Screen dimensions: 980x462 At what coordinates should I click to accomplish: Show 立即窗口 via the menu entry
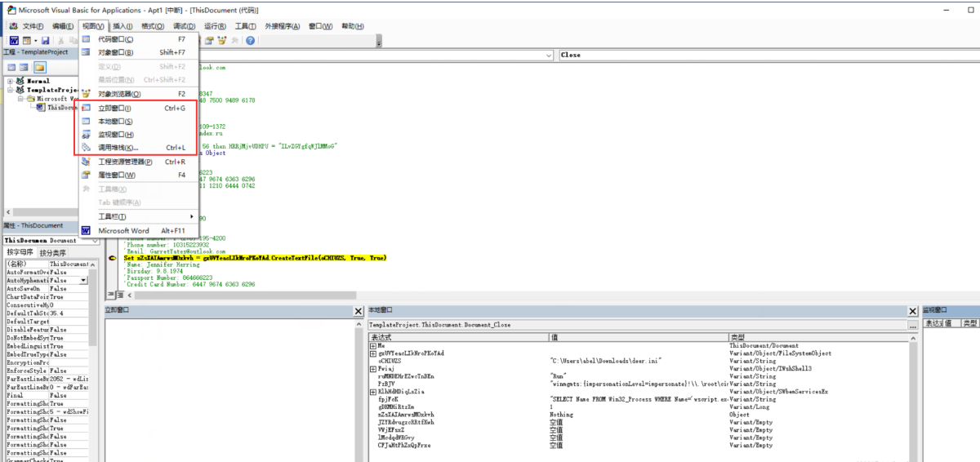click(138, 108)
